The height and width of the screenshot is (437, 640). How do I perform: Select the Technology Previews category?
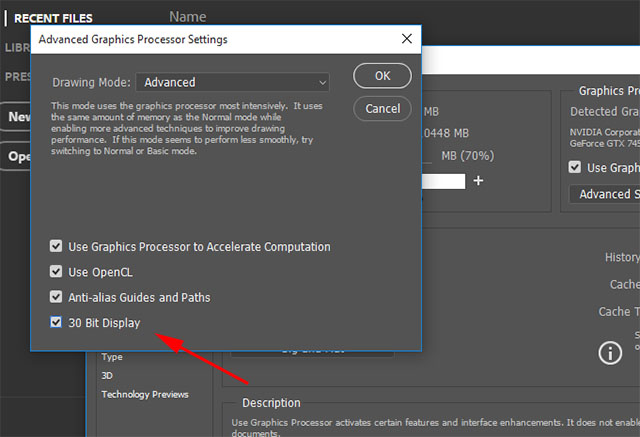tap(145, 395)
